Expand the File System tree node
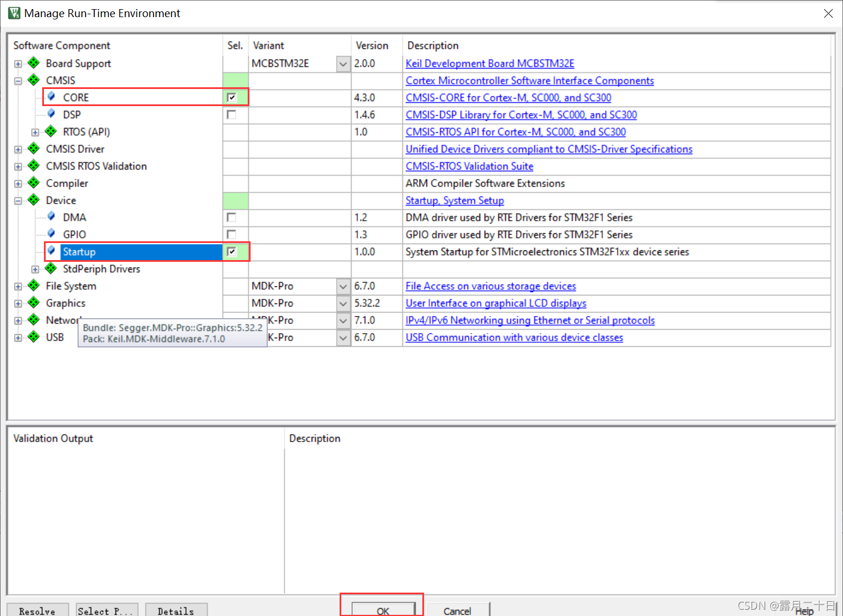The image size is (843, 616). coord(18,286)
